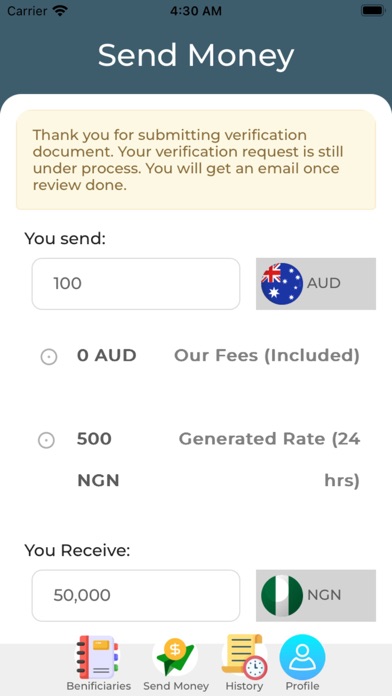The image size is (392, 696).
Task: Tap the Our Fees (Included) text
Action: coord(266,356)
